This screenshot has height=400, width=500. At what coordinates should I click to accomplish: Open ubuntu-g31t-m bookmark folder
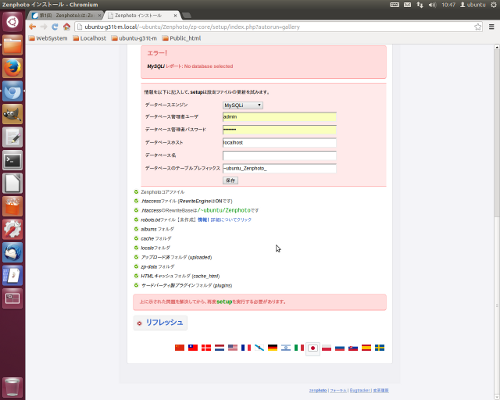[134, 38]
